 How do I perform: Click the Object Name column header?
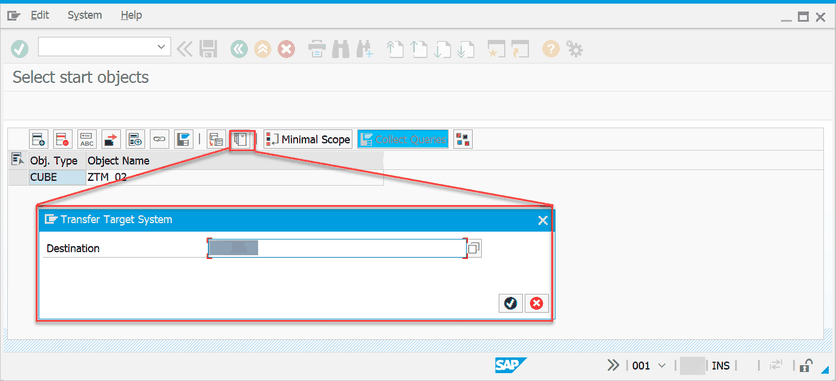(x=235, y=160)
